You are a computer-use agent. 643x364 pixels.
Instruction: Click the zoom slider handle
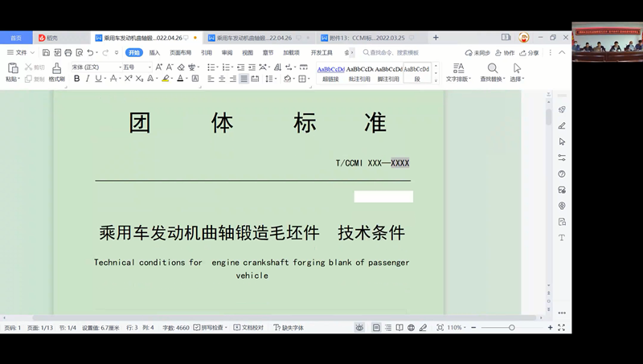(x=512, y=328)
